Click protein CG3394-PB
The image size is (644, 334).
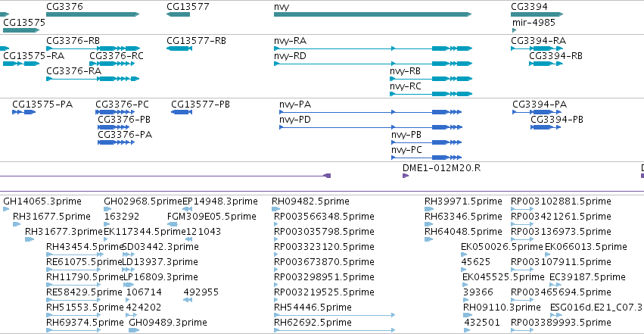pos(546,127)
